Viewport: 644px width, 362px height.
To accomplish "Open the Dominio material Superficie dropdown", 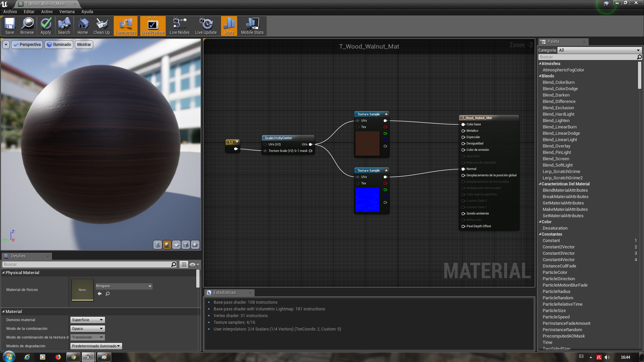I will point(88,320).
